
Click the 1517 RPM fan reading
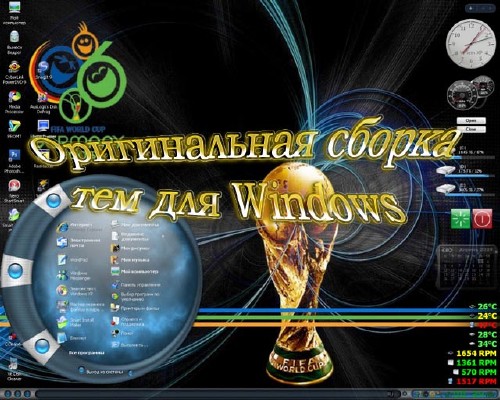[x=476, y=381]
